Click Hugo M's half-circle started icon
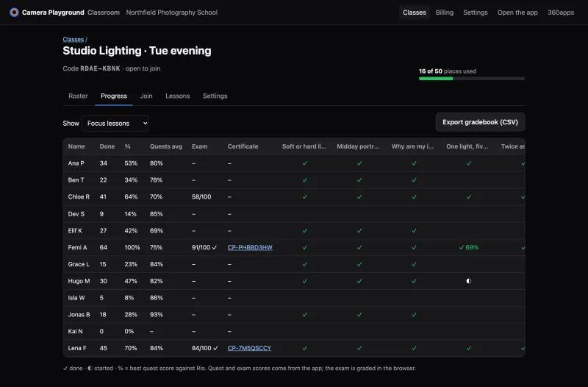Image resolution: width=588 pixels, height=387 pixels. 469,281
